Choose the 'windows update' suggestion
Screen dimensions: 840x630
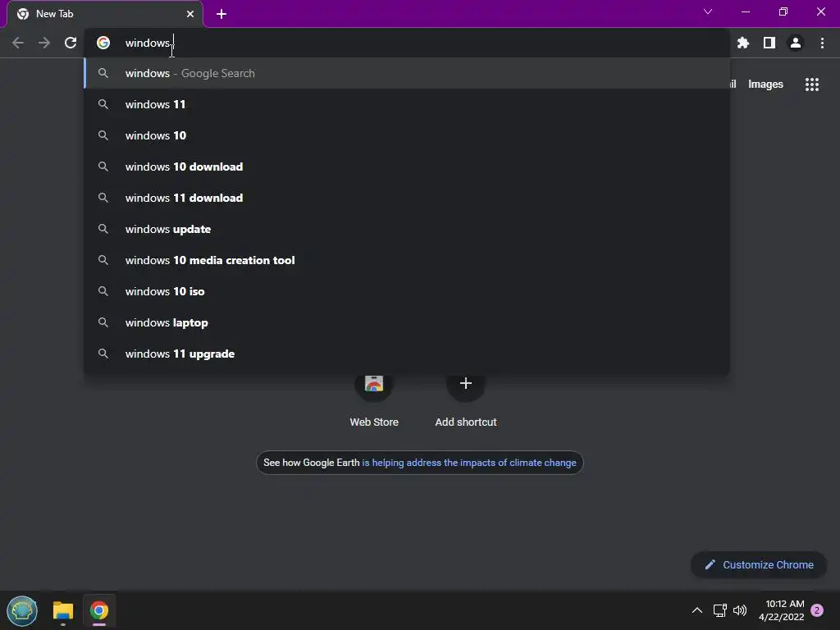(407, 230)
